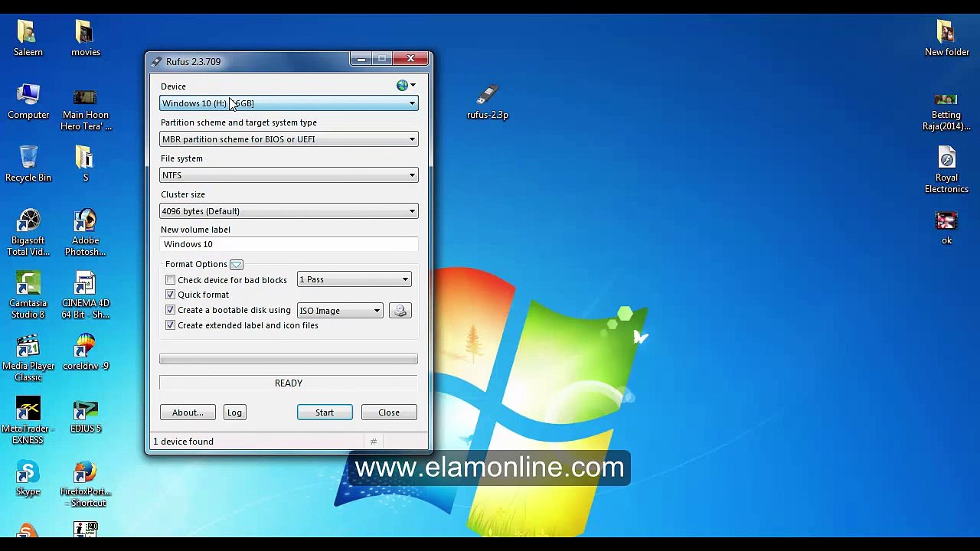Collapse the Format Options advanced expander

[236, 265]
